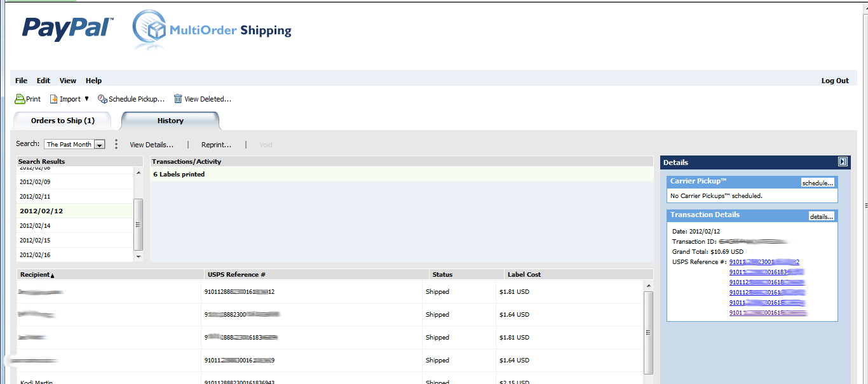The image size is (868, 384).
Task: Click the green Print icon
Action: (17, 99)
